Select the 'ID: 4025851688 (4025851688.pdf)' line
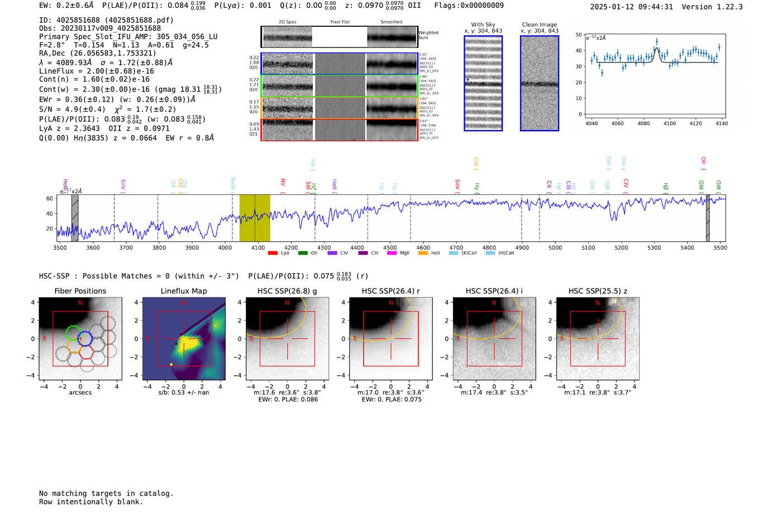This screenshot has width=782, height=532. (x=106, y=20)
